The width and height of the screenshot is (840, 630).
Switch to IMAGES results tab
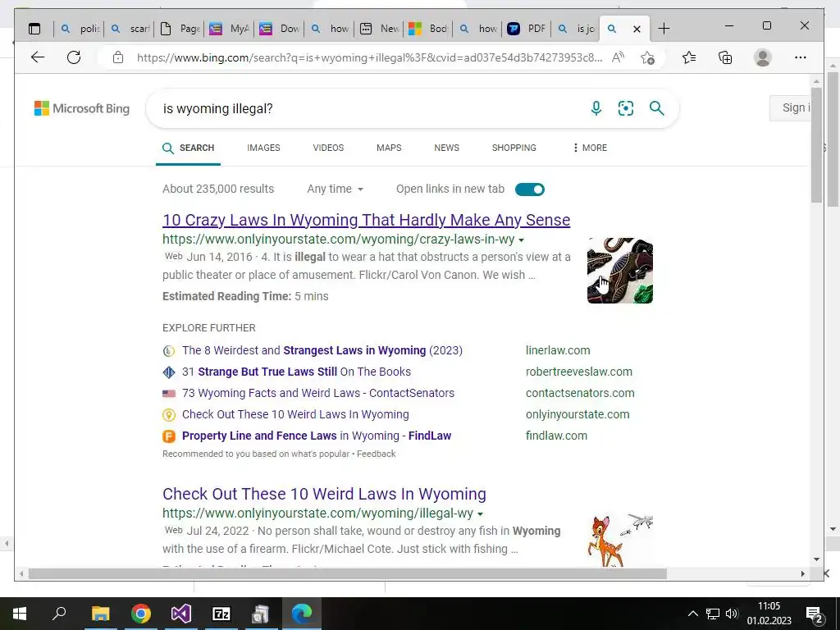263,148
